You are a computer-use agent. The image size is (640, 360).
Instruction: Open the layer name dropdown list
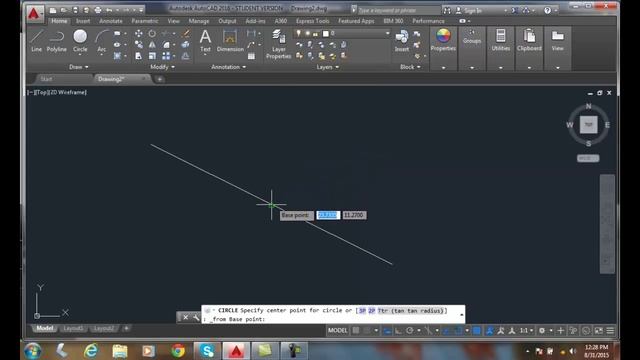[x=387, y=33]
